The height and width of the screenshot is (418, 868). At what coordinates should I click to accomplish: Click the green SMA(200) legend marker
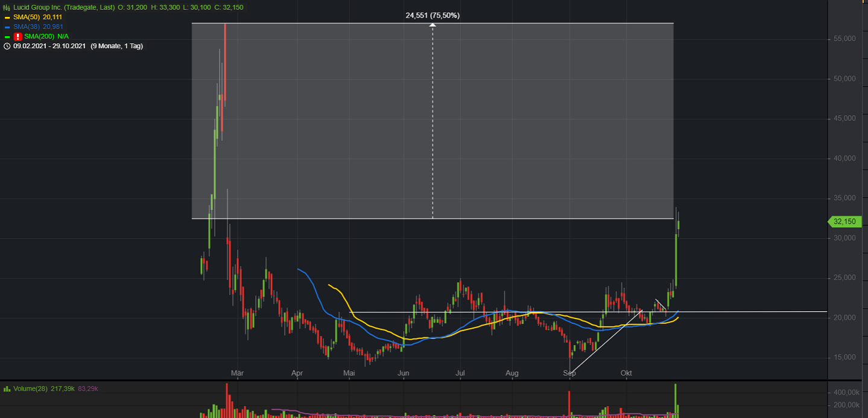[7, 37]
